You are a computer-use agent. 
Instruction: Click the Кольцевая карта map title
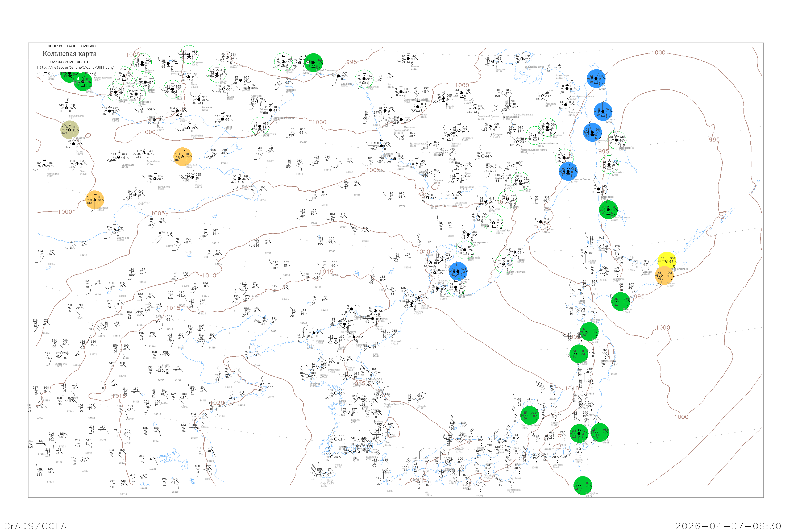[69, 54]
